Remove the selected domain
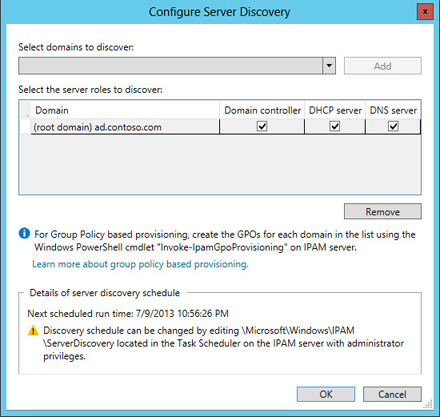The image size is (440, 417). point(383,212)
